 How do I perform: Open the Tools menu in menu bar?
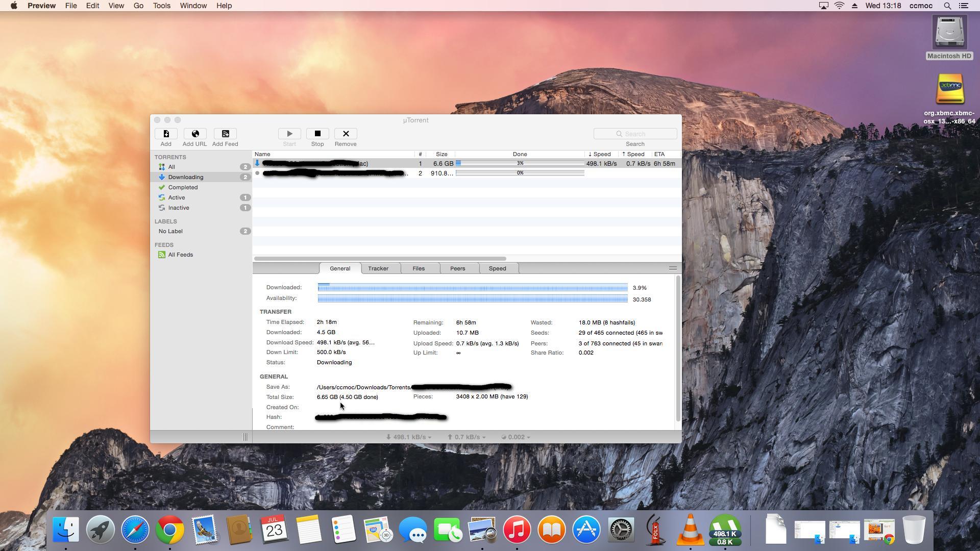[x=162, y=6]
